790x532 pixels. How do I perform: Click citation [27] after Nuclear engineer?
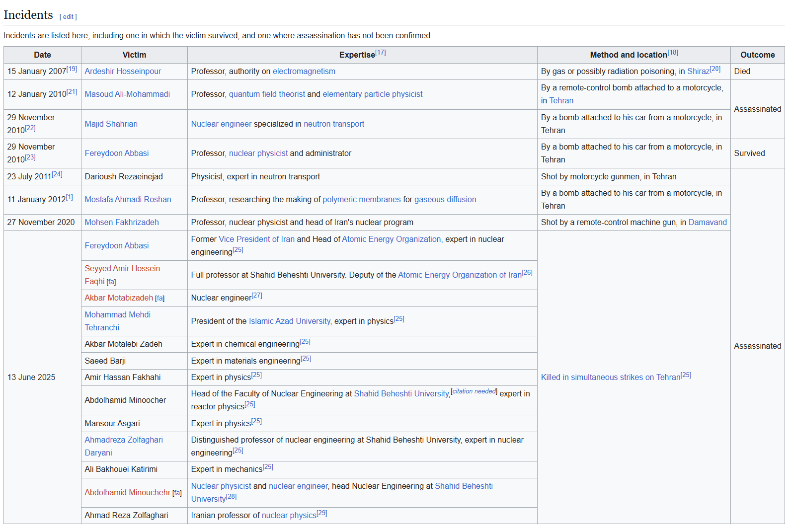pyautogui.click(x=257, y=296)
